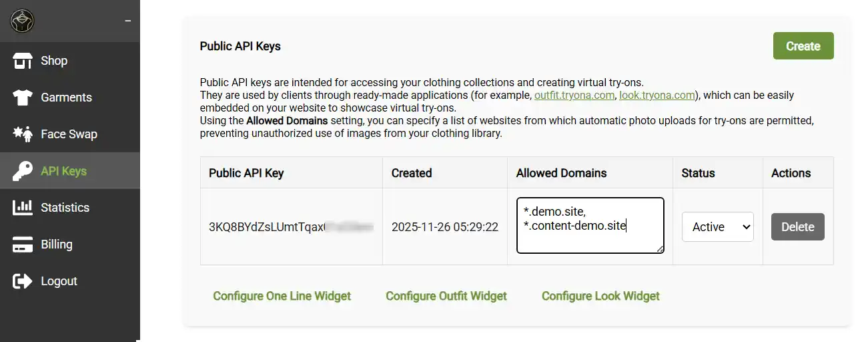Open the Active status dropdown
The image size is (868, 342).
tap(717, 227)
